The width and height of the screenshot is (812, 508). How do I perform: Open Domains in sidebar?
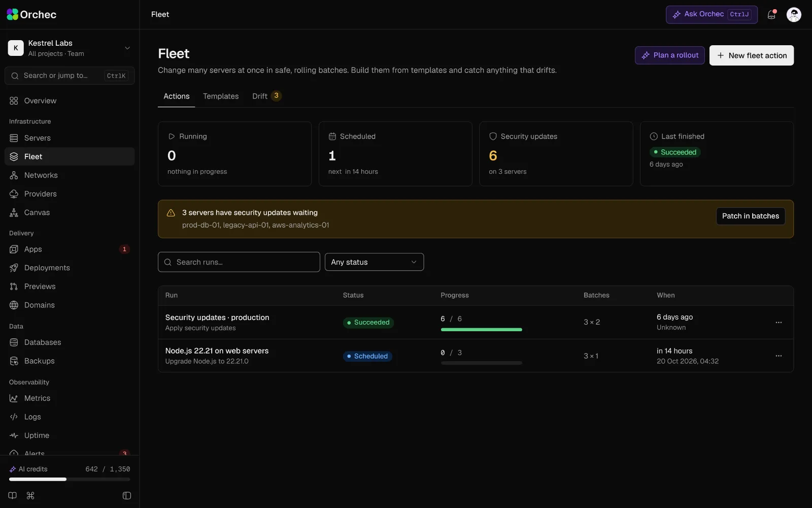70,305
